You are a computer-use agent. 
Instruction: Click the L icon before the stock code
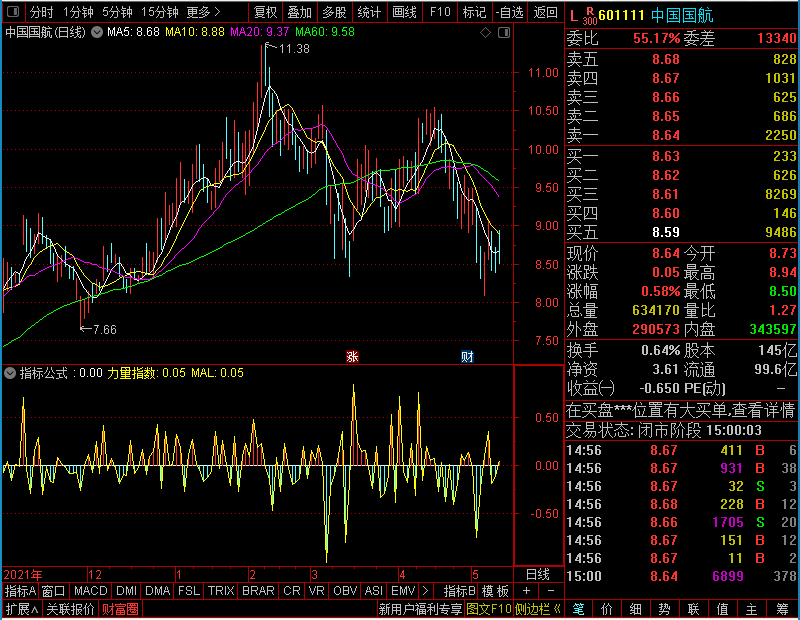pos(574,16)
